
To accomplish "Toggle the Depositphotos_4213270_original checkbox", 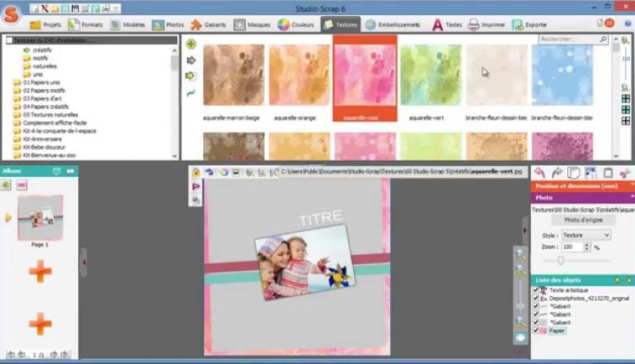I will (x=535, y=298).
